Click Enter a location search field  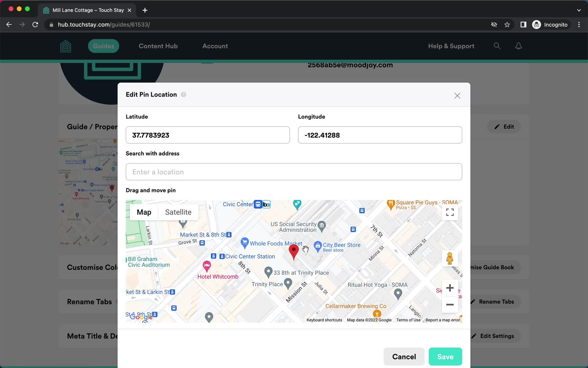(x=294, y=172)
